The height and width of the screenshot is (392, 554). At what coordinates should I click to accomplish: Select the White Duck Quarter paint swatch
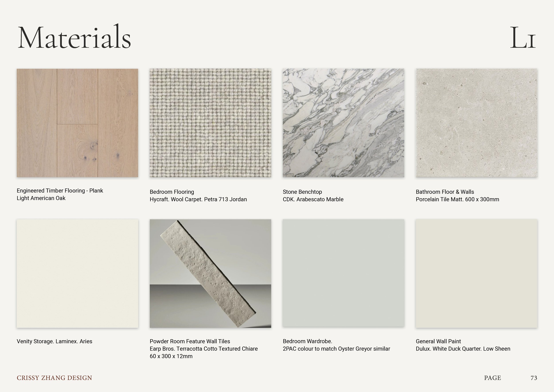[x=476, y=273]
